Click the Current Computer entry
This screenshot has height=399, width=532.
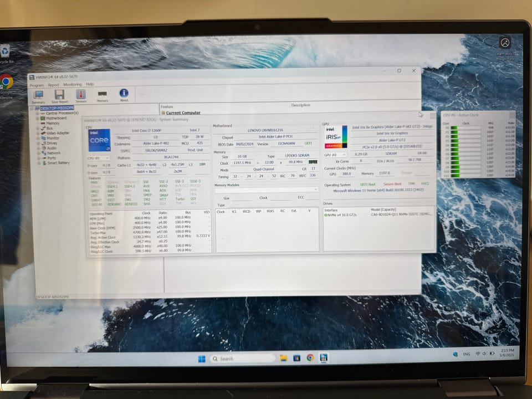coord(183,112)
